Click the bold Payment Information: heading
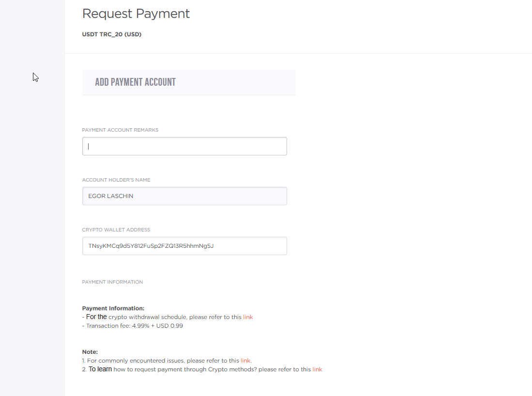This screenshot has width=532, height=396. [113, 308]
